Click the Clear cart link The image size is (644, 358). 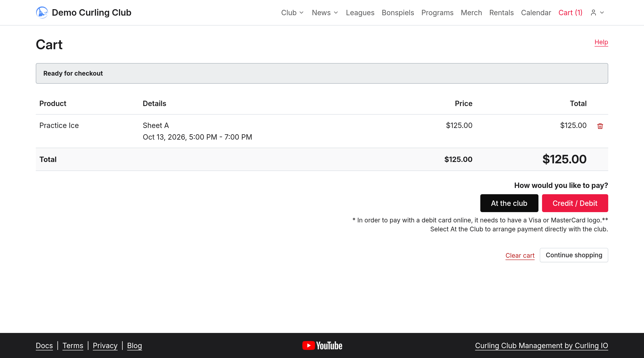(520, 256)
